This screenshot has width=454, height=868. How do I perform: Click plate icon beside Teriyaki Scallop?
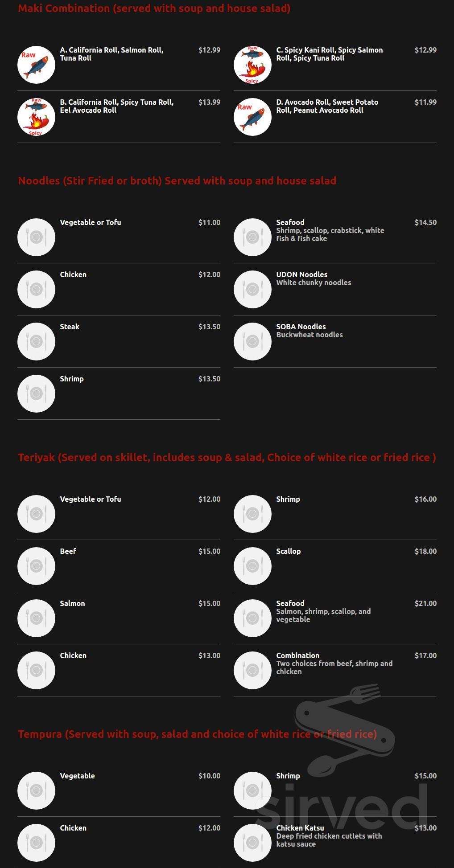tap(252, 566)
